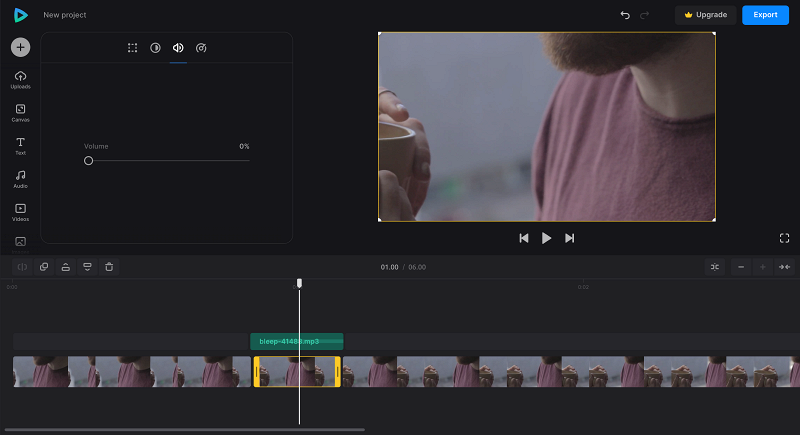Open the Videos sidebar section

pos(20,213)
